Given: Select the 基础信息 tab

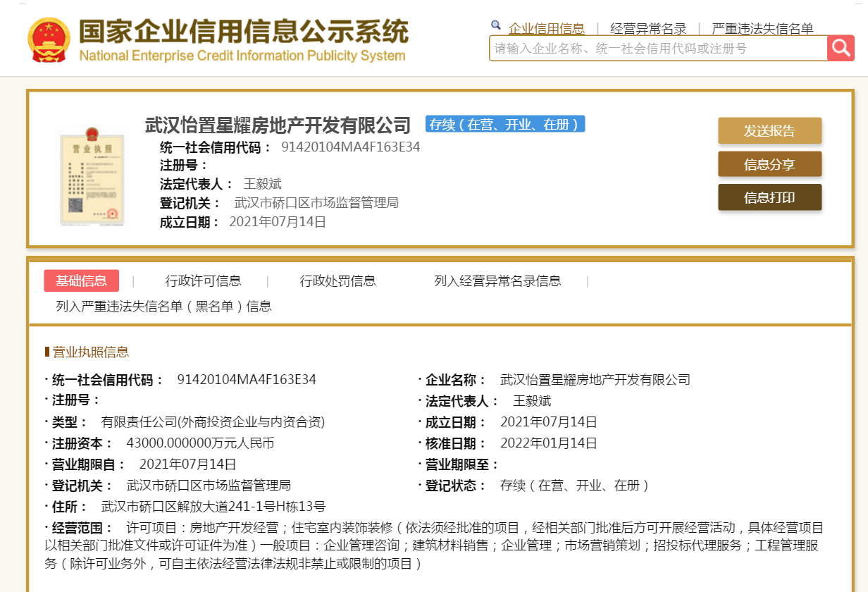Looking at the screenshot, I should point(82,280).
